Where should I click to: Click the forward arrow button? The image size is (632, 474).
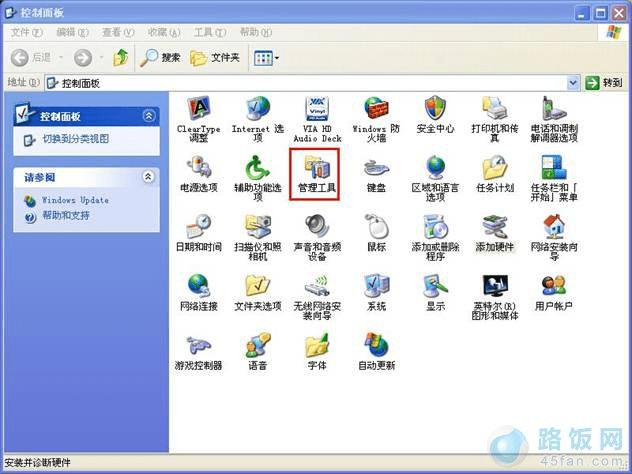(83, 58)
